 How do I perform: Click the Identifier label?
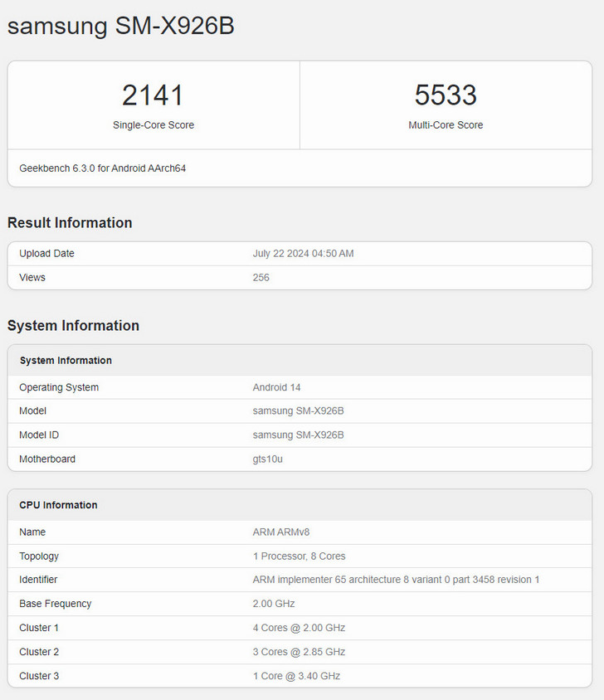(38, 580)
